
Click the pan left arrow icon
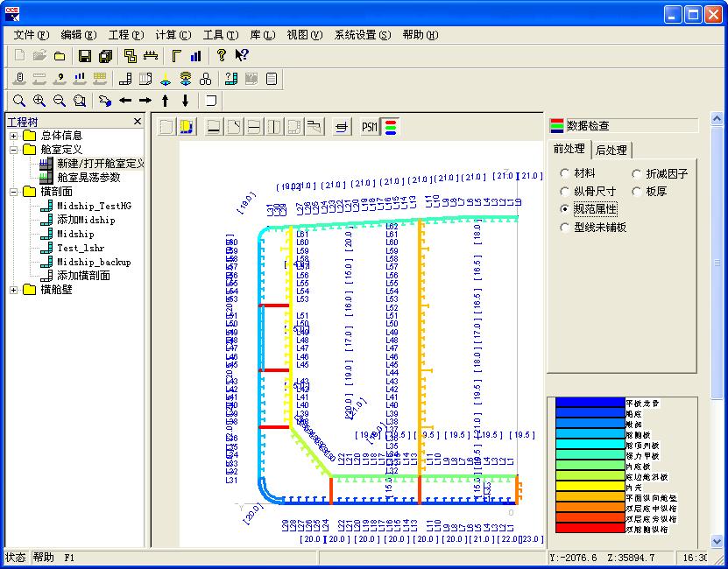point(125,101)
